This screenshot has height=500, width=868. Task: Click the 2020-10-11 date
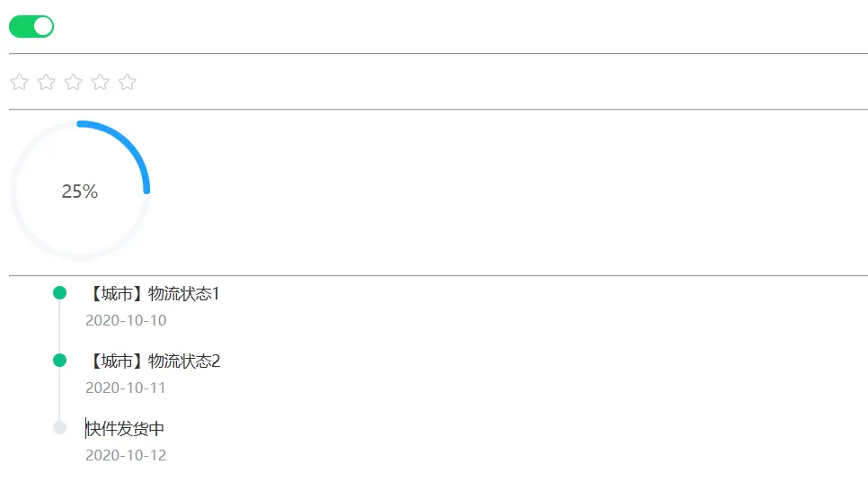126,388
